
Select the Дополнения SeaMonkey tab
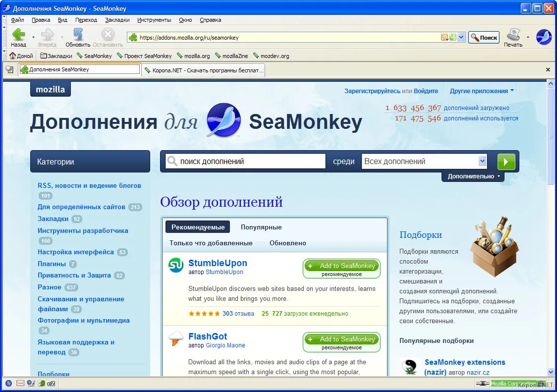80,69
